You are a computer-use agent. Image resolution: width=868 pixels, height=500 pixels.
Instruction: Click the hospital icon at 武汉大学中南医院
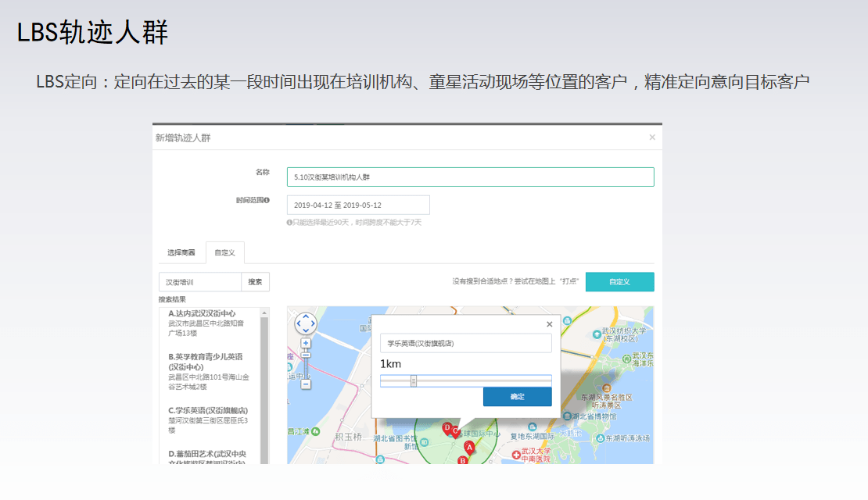(x=516, y=455)
